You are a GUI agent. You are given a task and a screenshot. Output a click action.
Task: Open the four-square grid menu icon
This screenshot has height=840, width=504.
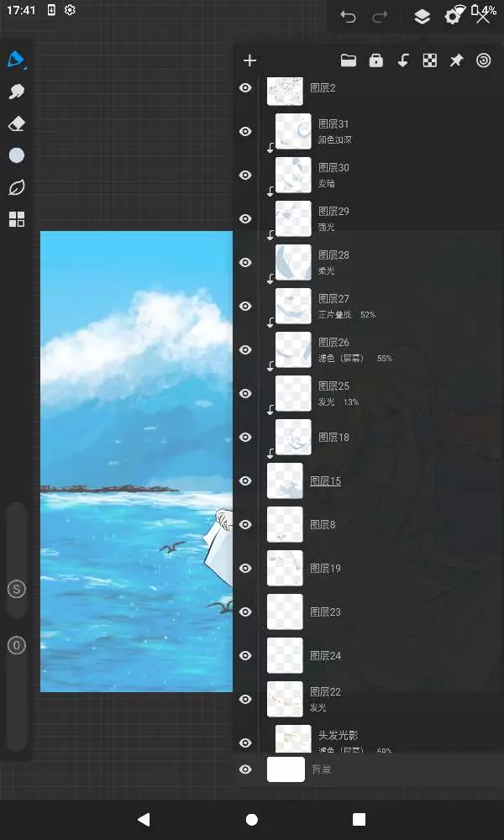point(17,219)
